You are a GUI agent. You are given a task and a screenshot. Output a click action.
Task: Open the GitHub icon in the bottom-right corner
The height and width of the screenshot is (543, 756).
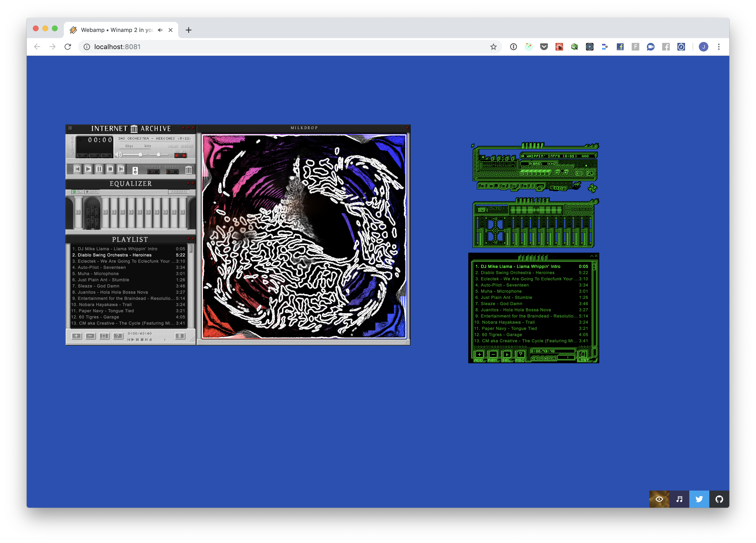coord(719,499)
